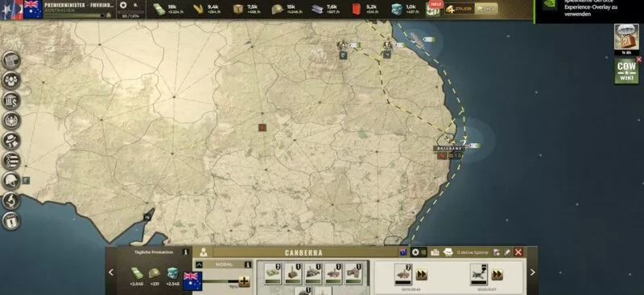Open the diplomacy people icon in sidebar

tap(11, 80)
